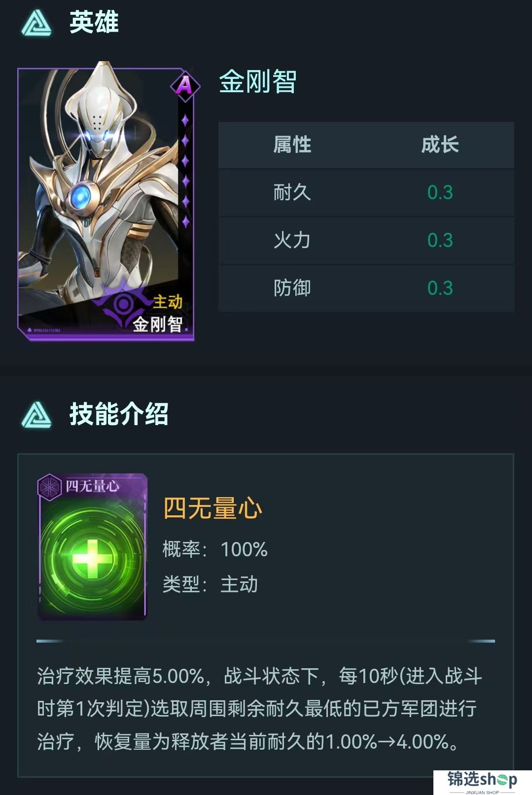Tap the 主动 label on hero card
Screen dimensions: 532x795
click(168, 301)
